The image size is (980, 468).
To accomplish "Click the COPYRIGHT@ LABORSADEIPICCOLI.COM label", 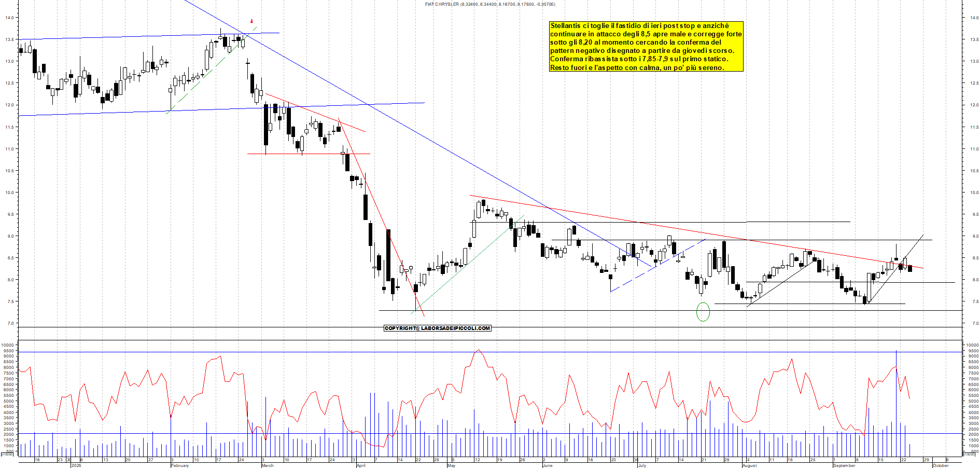I will point(437,328).
